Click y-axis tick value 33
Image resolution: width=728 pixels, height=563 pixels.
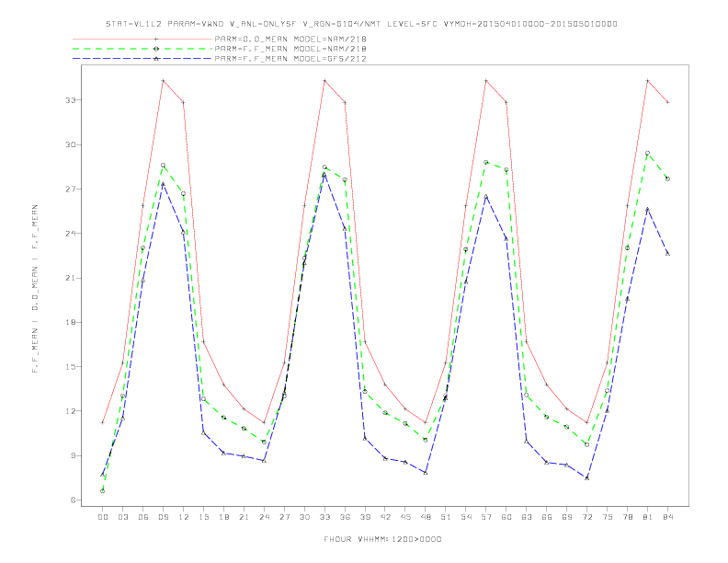click(x=70, y=100)
